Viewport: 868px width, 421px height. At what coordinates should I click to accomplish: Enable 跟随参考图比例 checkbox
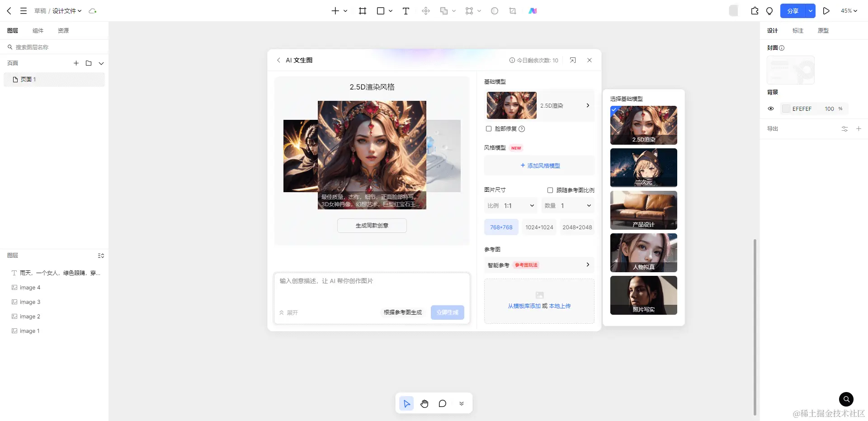(x=550, y=190)
